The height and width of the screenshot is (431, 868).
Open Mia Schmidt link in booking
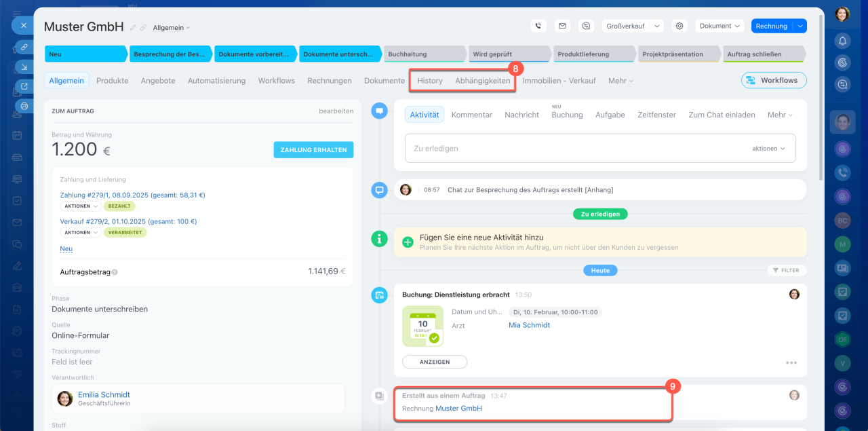529,325
